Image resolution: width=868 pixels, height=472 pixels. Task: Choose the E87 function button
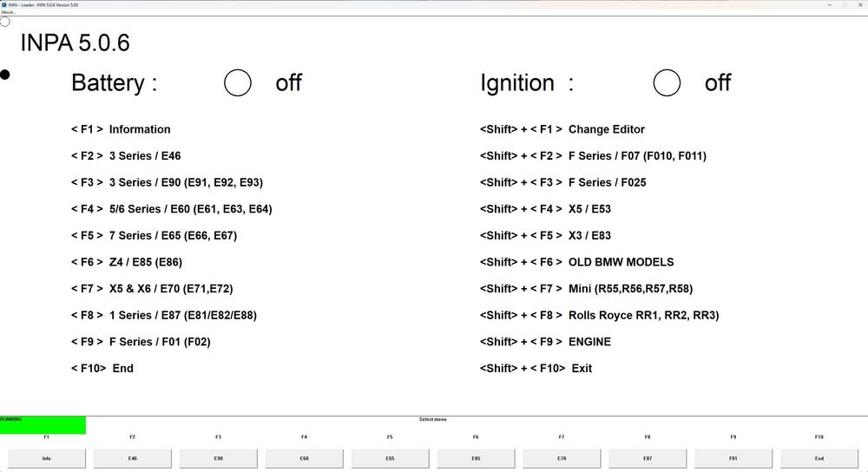pos(648,458)
